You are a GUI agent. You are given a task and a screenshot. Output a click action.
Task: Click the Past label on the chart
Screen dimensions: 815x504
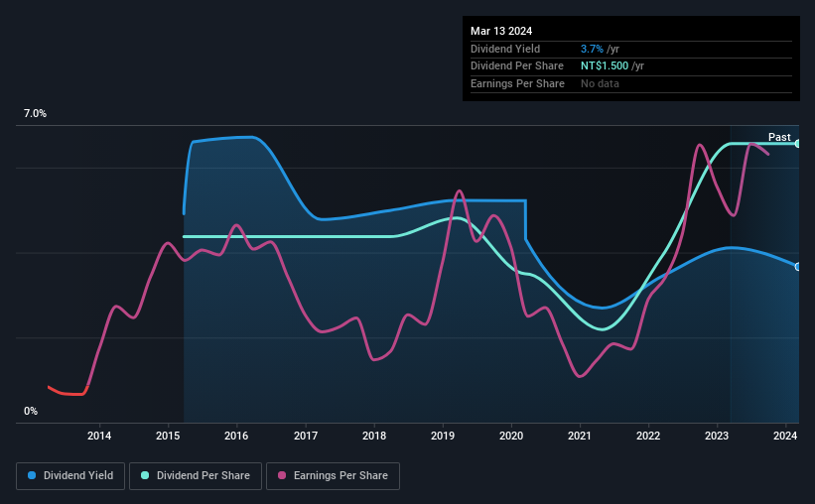click(x=779, y=137)
